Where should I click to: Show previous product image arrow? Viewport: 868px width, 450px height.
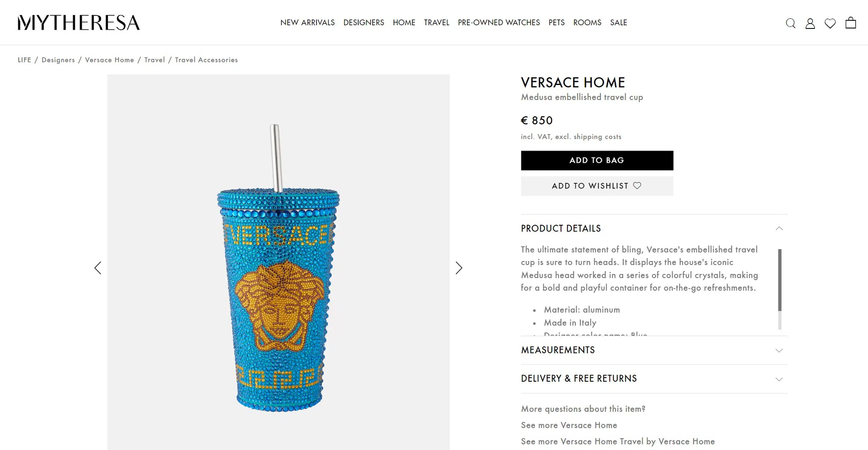[x=98, y=268]
